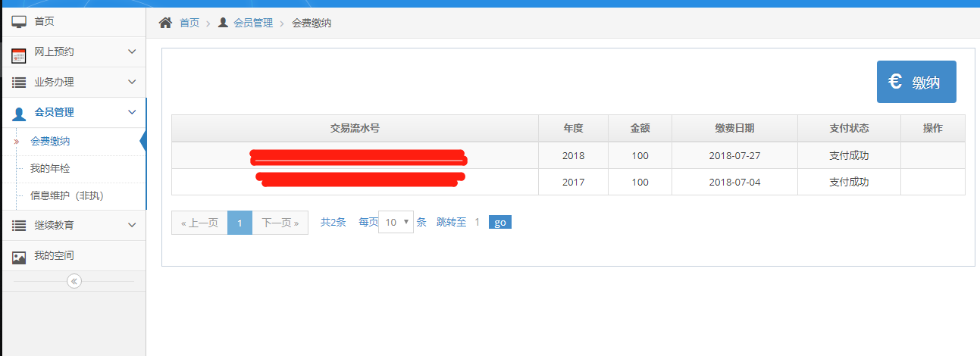The image size is (980, 356).
Task: Click the 跳转至 label
Action: tap(452, 222)
